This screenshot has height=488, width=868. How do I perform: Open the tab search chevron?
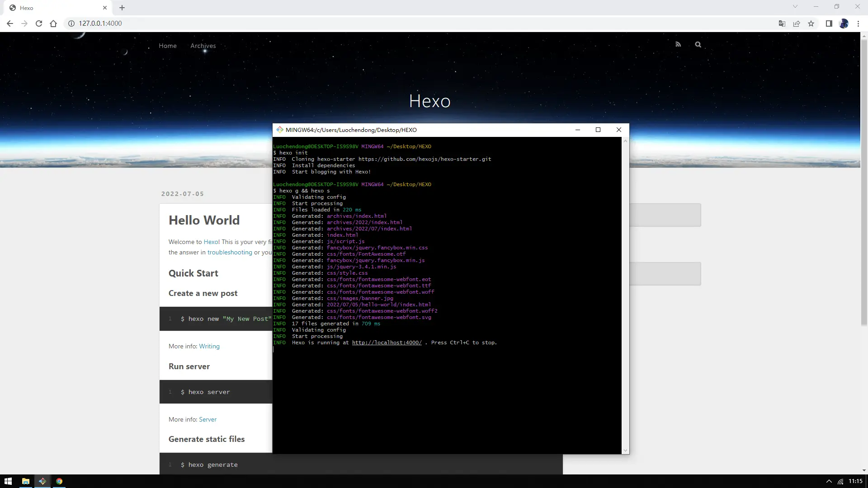(x=795, y=6)
